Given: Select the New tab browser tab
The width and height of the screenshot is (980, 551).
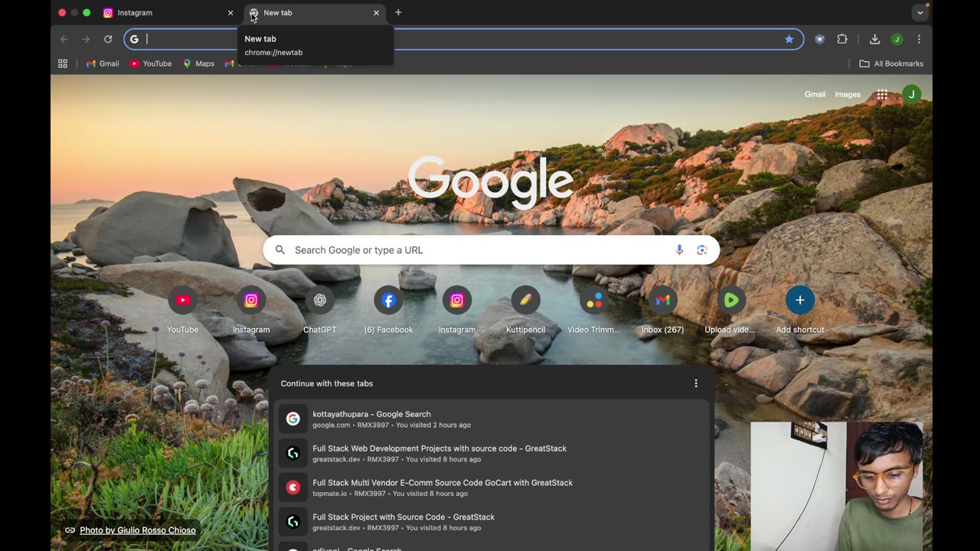Looking at the screenshot, I should 315,13.
